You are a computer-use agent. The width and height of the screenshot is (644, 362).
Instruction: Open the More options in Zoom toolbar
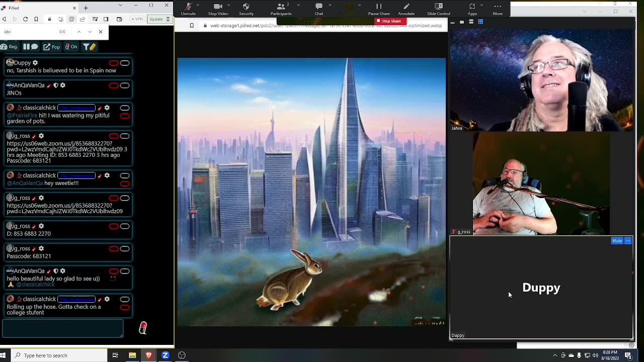point(498,9)
